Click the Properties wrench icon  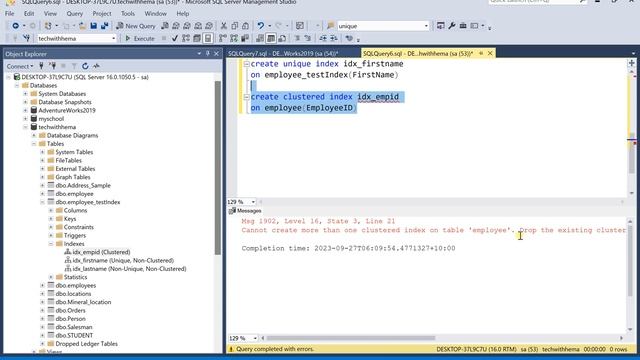point(452,26)
